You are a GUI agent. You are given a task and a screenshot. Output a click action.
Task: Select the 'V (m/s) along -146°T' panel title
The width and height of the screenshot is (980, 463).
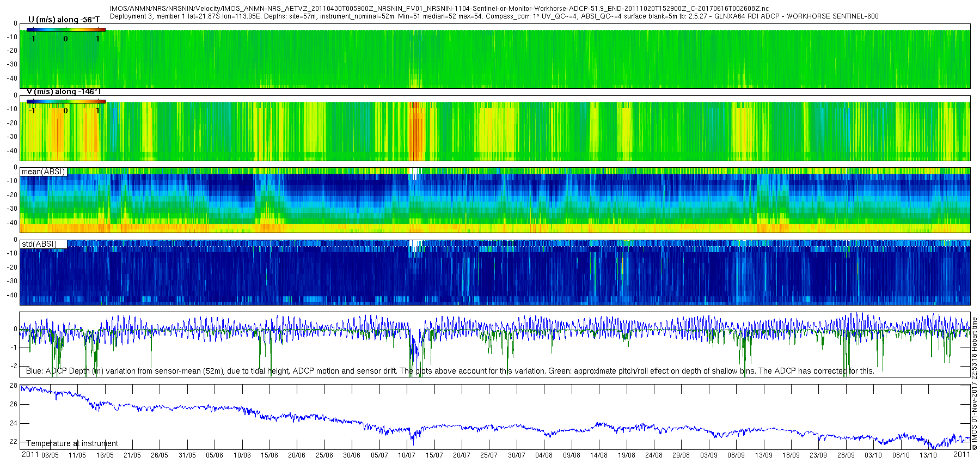pos(64,92)
